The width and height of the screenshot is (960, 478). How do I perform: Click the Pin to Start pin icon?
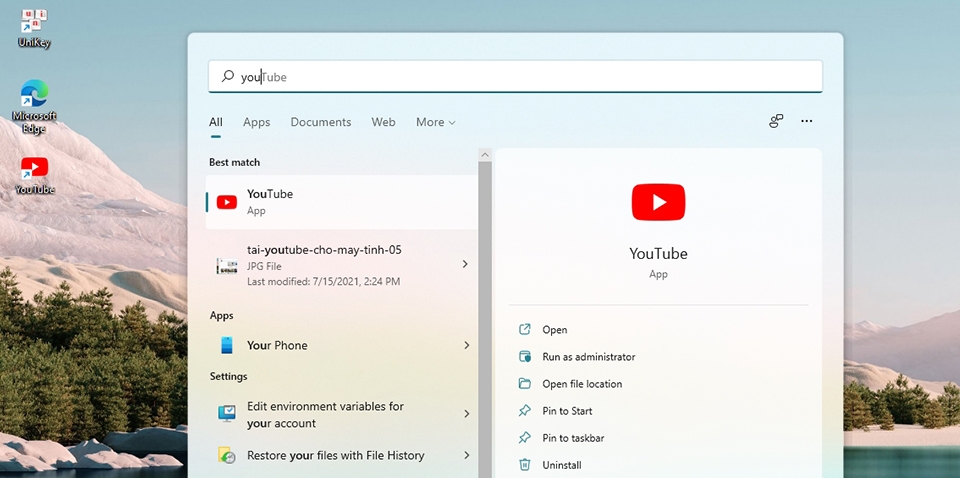[x=525, y=411]
